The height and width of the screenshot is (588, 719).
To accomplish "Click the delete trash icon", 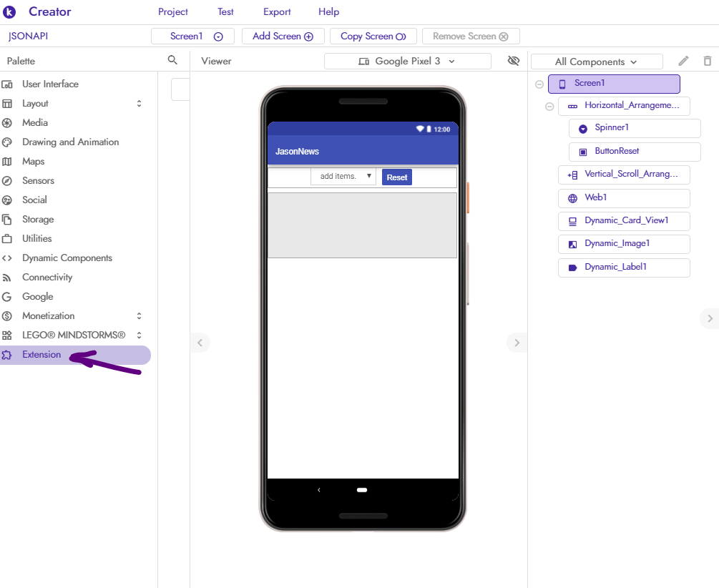I will 707,61.
